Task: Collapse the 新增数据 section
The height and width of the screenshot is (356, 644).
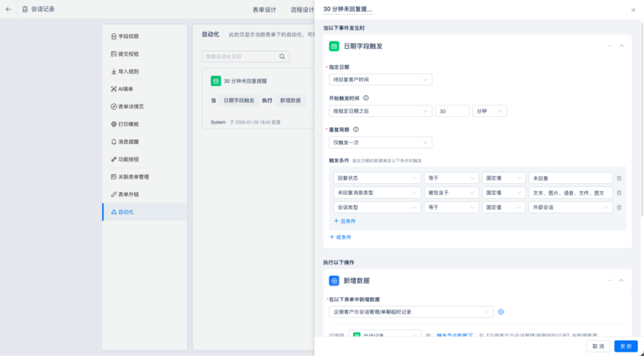Action: 621,280
